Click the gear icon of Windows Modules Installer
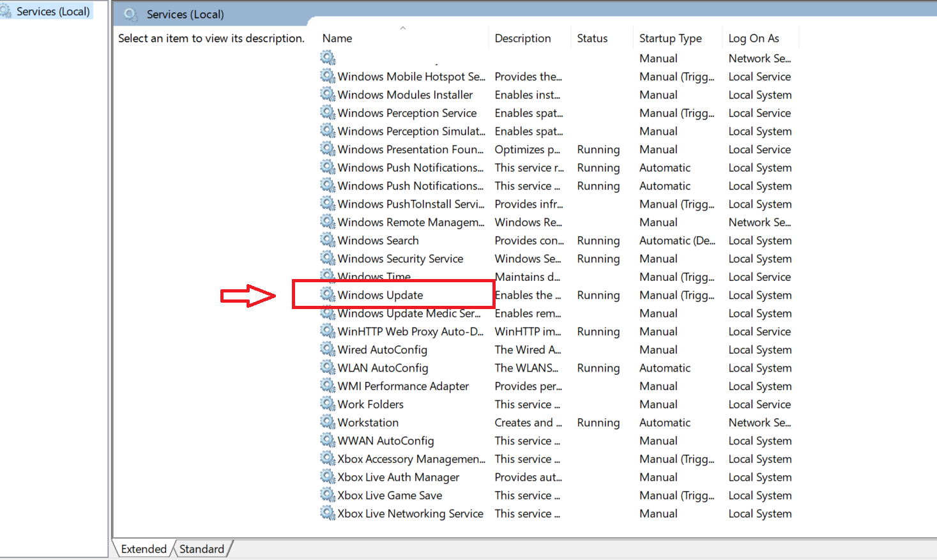 click(x=328, y=95)
